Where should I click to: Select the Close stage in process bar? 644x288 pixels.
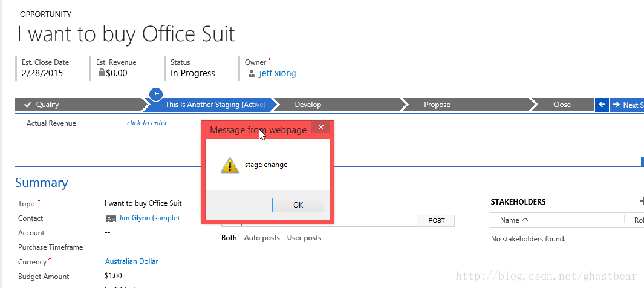[563, 105]
